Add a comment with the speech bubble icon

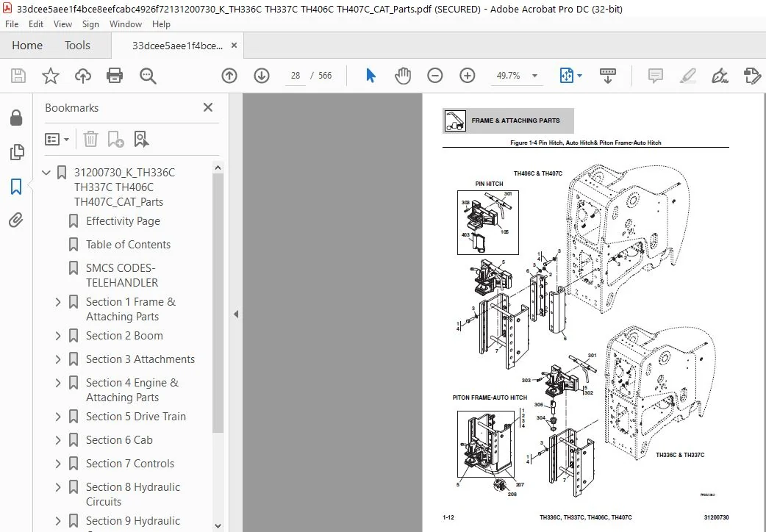click(655, 76)
